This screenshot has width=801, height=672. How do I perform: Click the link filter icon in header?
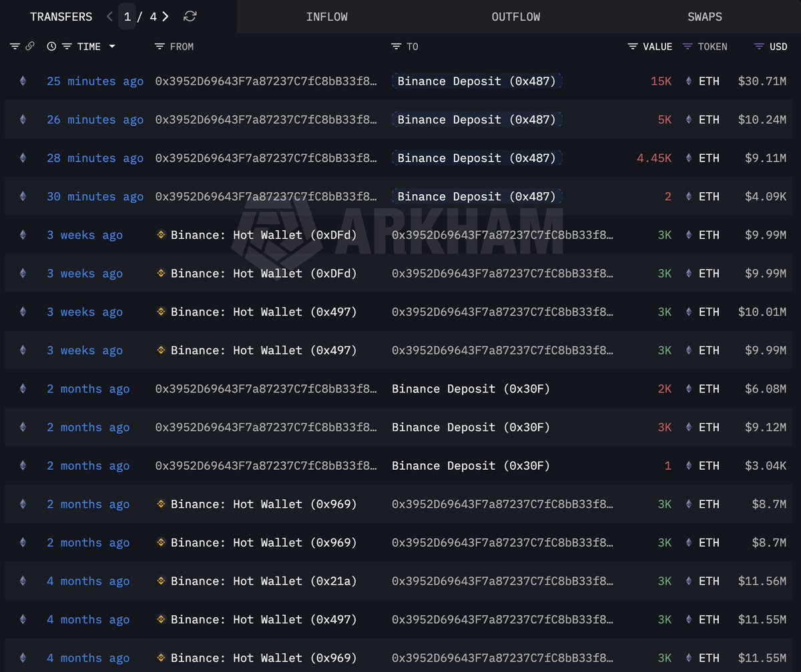(x=29, y=47)
